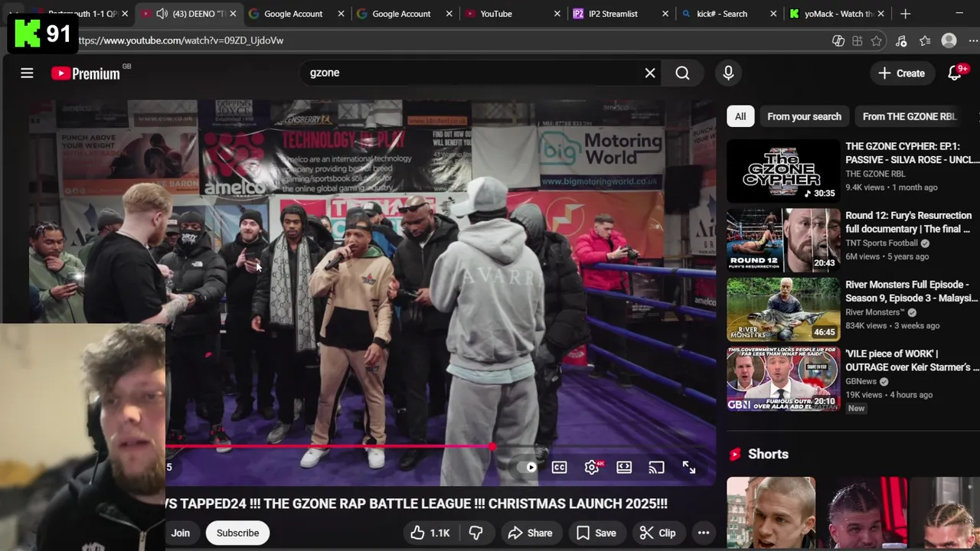Switch to the DEENO video browser tab

pyautogui.click(x=189, y=14)
